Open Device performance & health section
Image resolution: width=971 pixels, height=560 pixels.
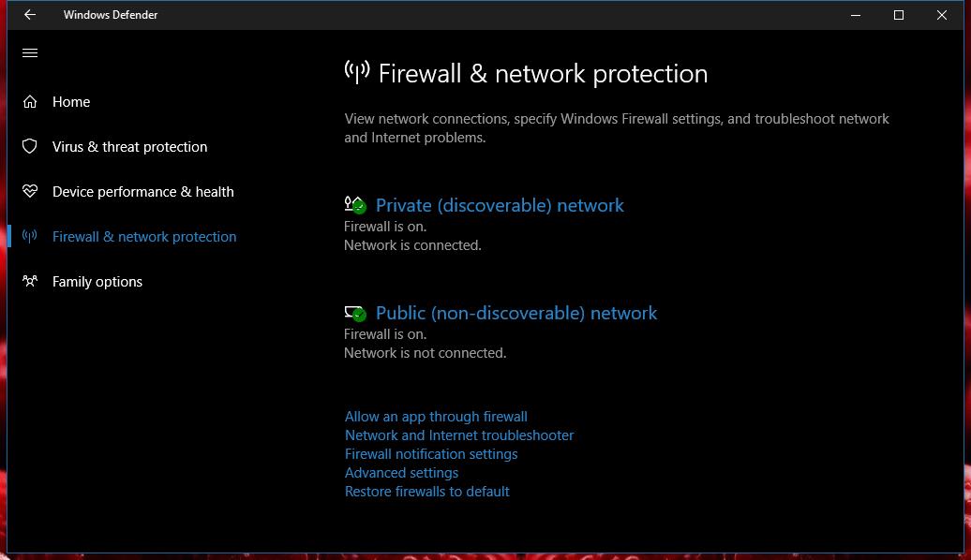(143, 192)
